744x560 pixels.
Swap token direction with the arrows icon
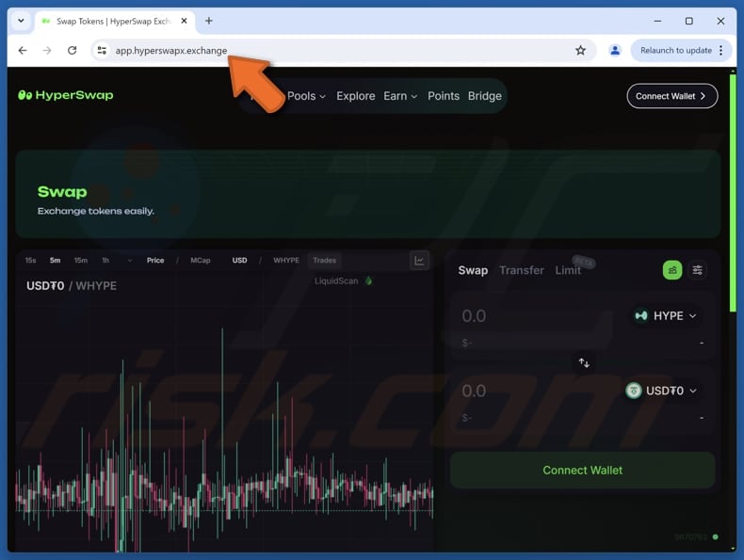pos(584,362)
